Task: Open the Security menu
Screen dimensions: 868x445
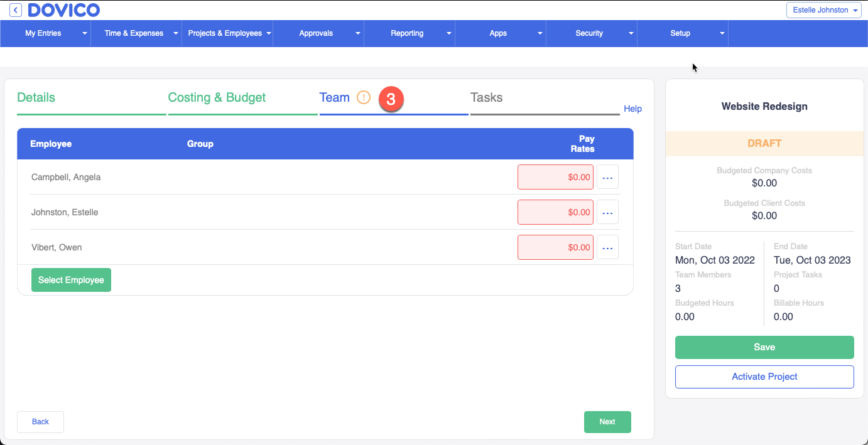Action: click(x=589, y=33)
